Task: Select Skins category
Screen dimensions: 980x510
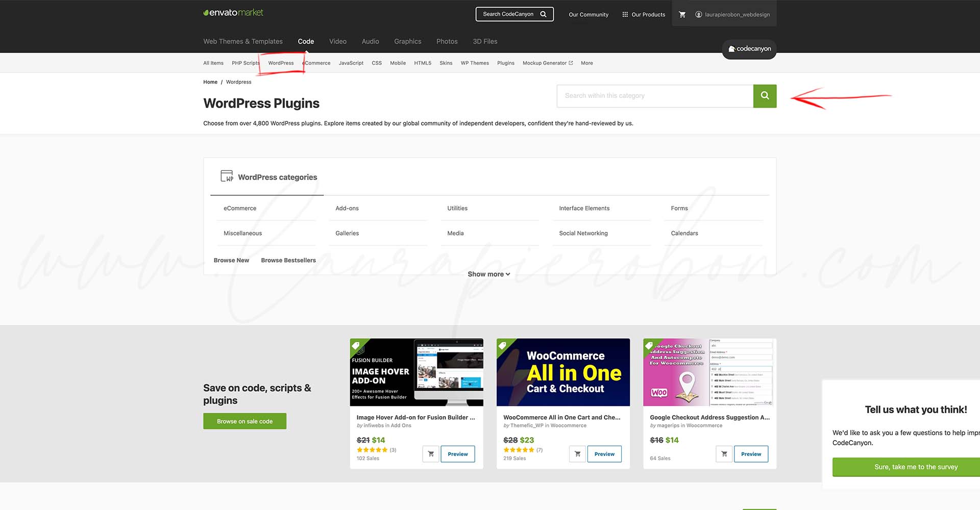Action: 446,63
